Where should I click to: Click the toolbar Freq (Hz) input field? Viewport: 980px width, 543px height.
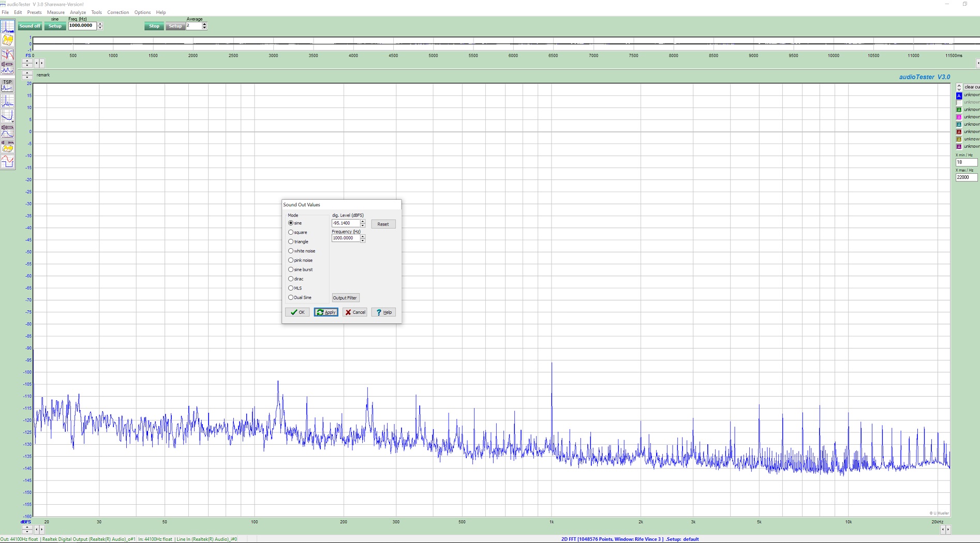[82, 26]
